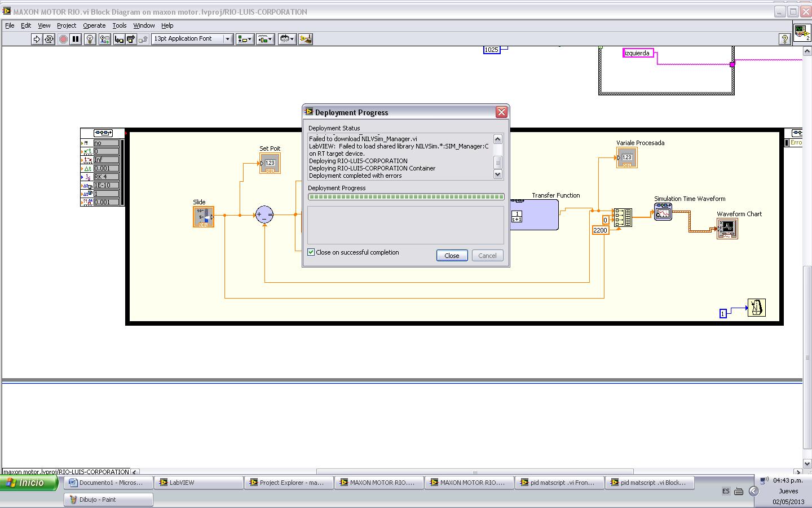812x508 pixels.
Task: Open Reorder dropdown in toolbar
Action: (x=286, y=39)
